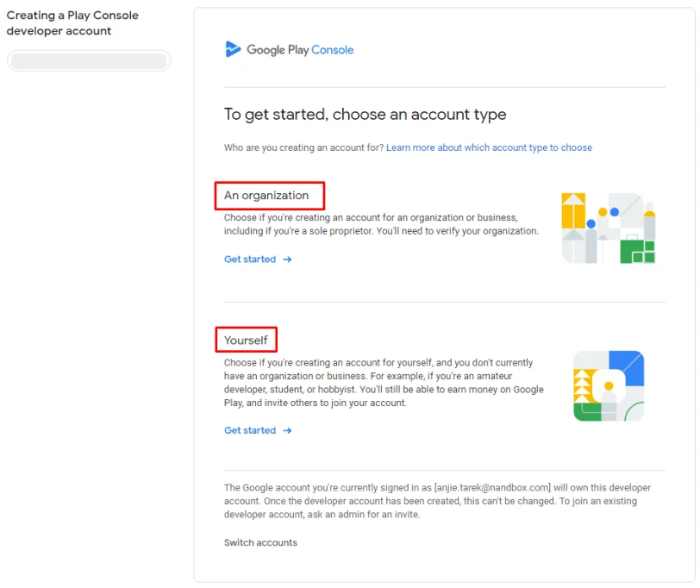Open 'Learn more about which account type' link
Image resolution: width=700 pixels, height=588 pixels.
coord(489,147)
